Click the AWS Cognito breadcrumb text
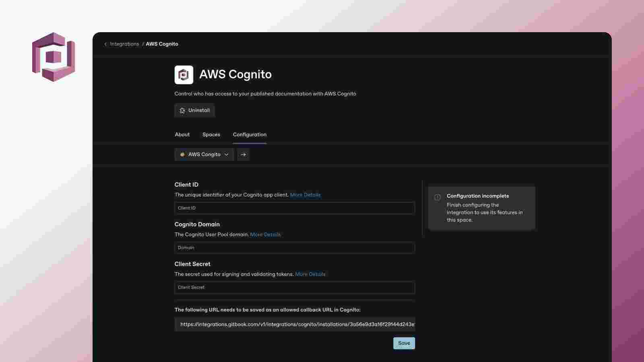Viewport: 644px width, 362px height. coord(162,44)
